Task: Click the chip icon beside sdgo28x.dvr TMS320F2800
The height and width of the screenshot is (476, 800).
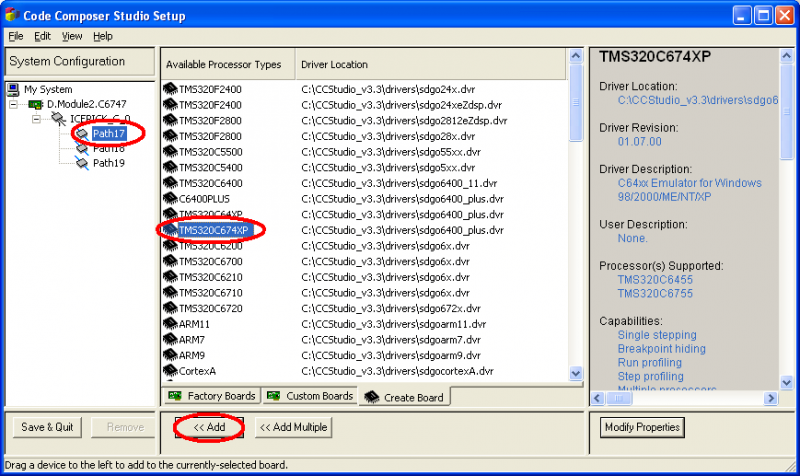Action: point(170,136)
